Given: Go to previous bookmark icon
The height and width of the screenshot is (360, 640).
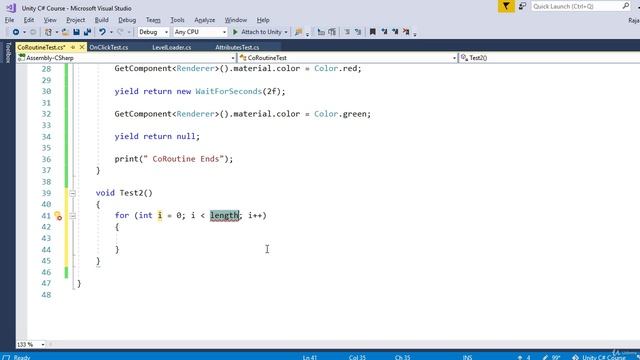Looking at the screenshot, I should click(x=384, y=32).
